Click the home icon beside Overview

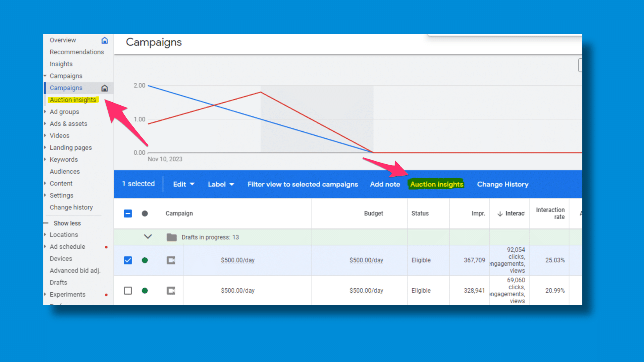pos(105,41)
